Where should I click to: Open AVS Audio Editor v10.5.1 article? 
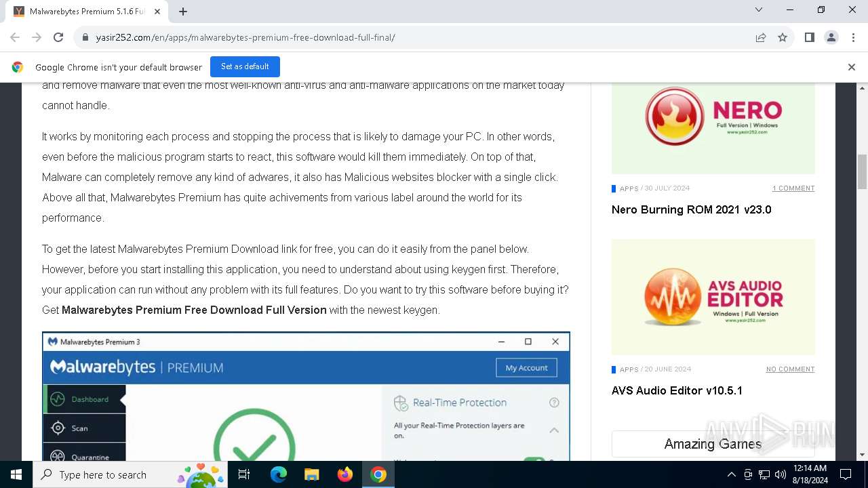(x=677, y=390)
